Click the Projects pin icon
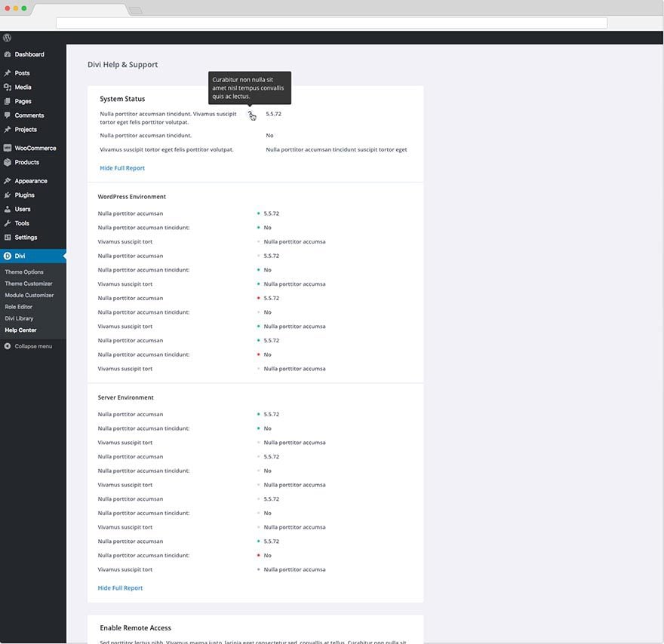This screenshot has width=664, height=644. [x=8, y=129]
